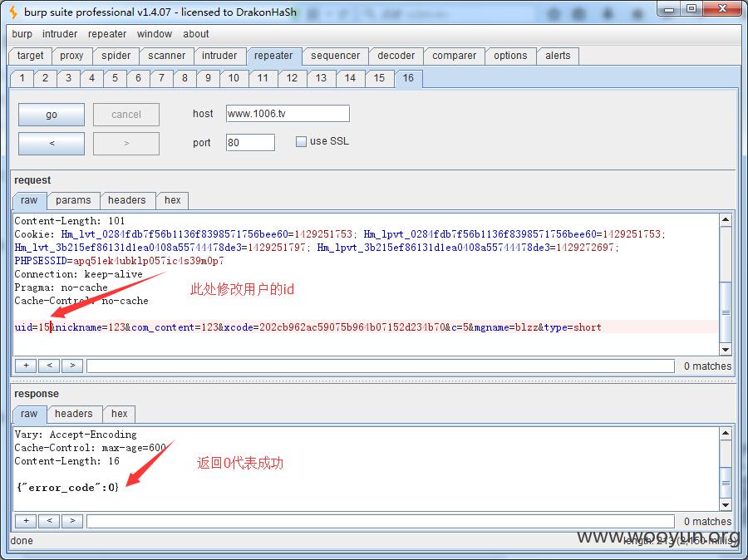748x560 pixels.
Task: Select repeater request tab 5
Action: [x=115, y=78]
